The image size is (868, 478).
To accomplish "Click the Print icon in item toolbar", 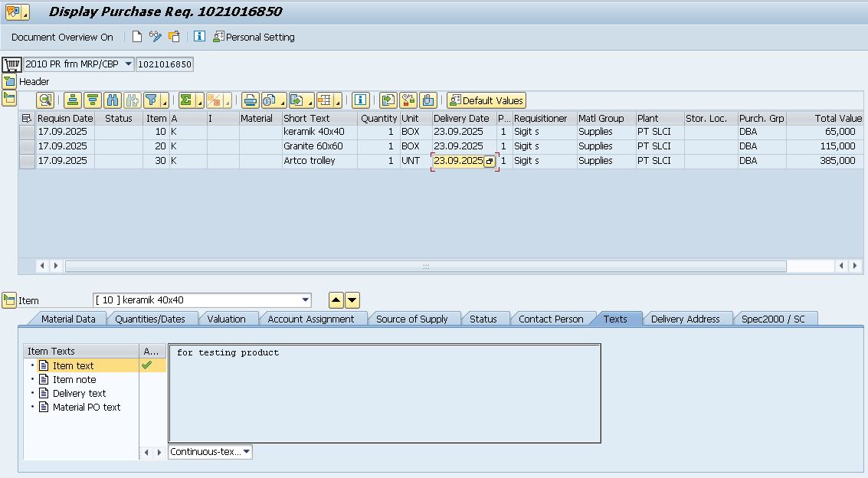I will coord(250,100).
